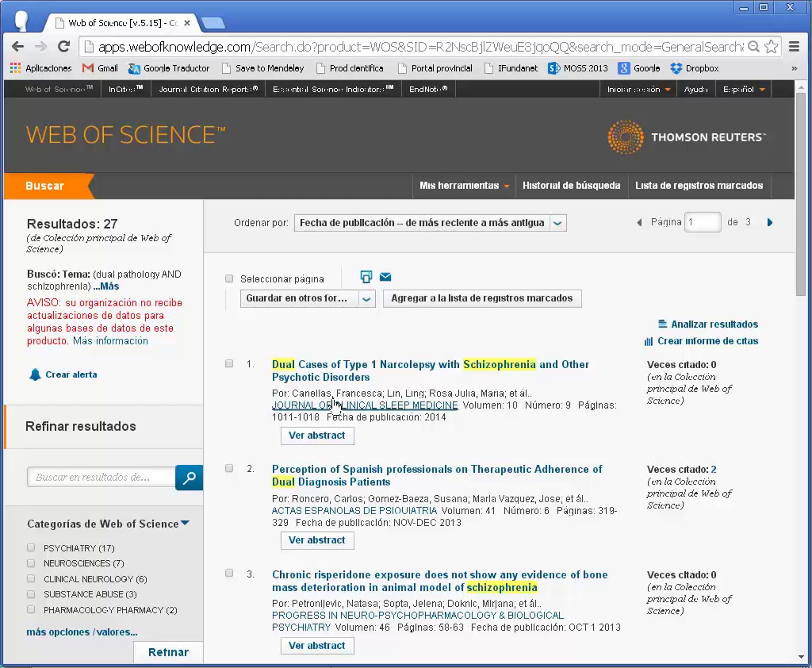Screen dimensions: 812x668
Task: Open Essential Science Indicators in the top bar
Action: click(x=333, y=89)
